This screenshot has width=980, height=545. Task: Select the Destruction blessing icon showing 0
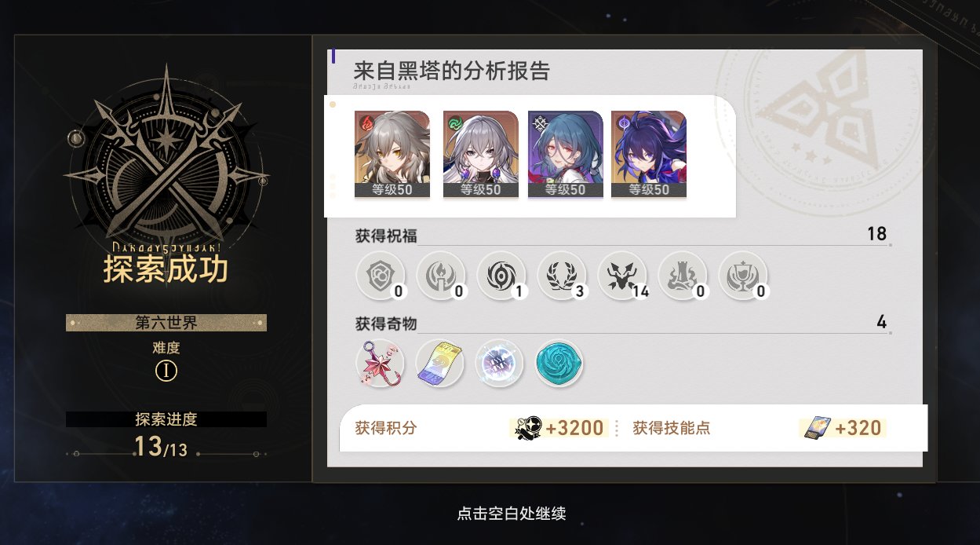coord(683,276)
